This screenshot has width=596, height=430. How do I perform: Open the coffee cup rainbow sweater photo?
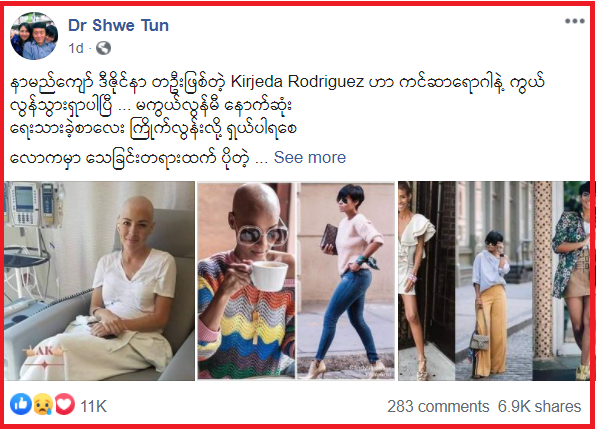pos(246,281)
